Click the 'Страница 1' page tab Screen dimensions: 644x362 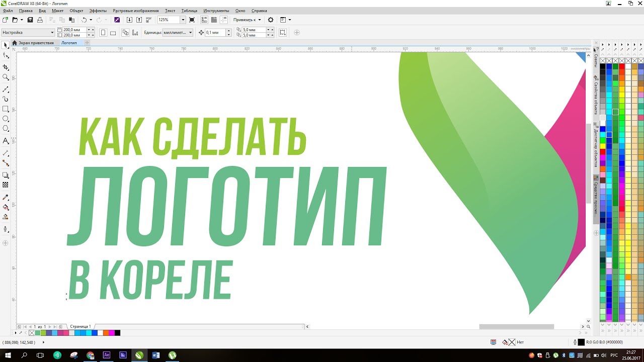tap(80, 326)
